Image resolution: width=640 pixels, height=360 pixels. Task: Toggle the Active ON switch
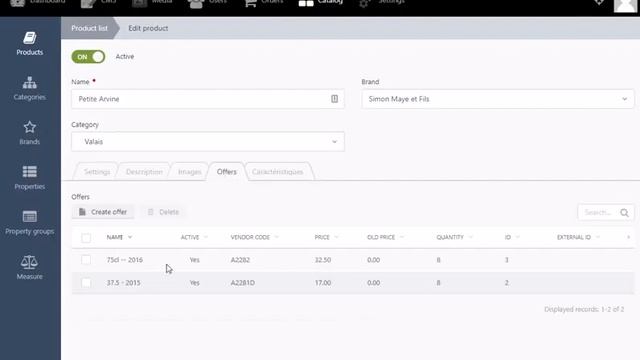(88, 57)
